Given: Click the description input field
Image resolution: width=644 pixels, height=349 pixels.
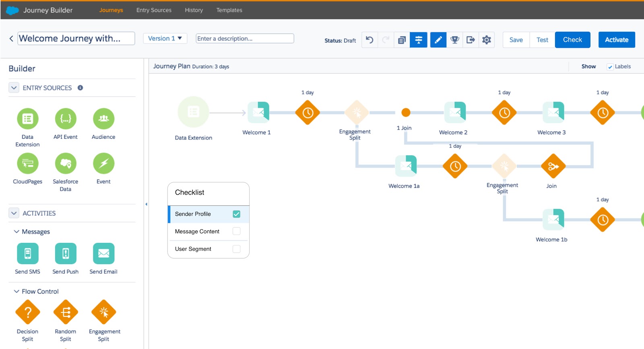Looking at the screenshot, I should point(245,39).
